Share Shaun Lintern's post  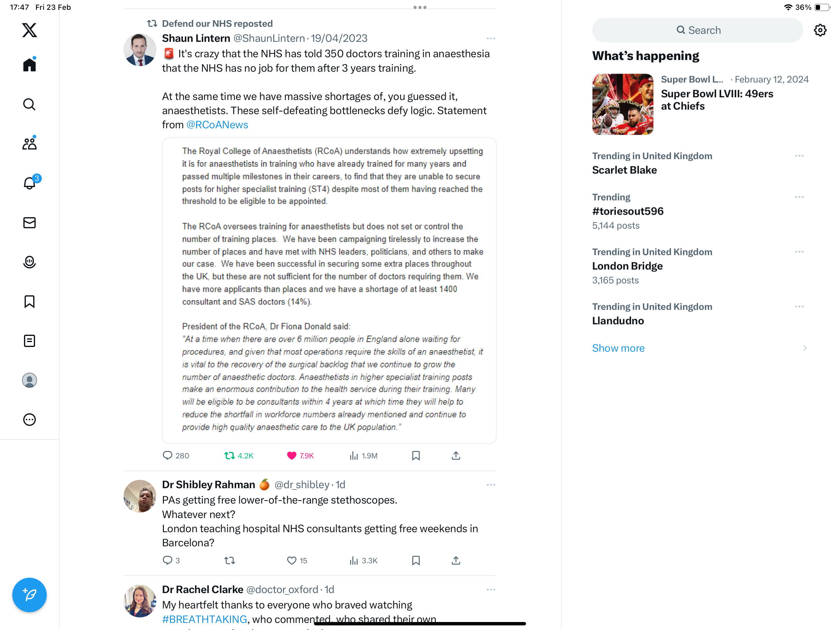[x=456, y=456]
